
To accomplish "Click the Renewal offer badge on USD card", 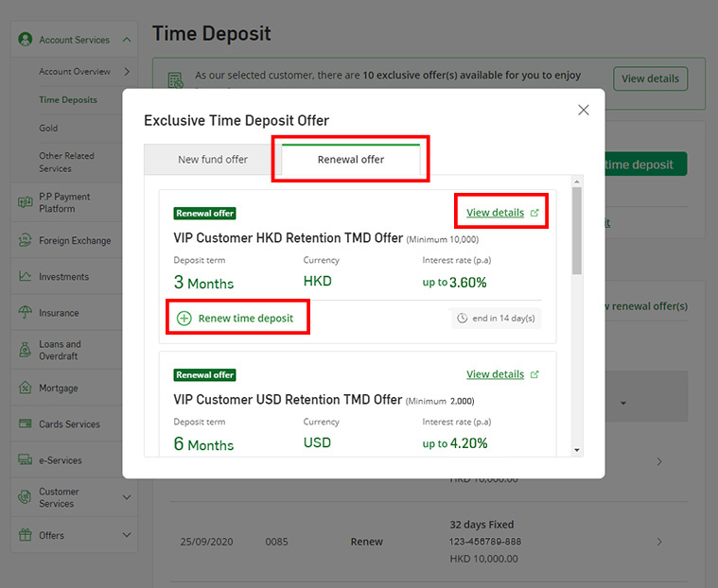I will (x=204, y=374).
